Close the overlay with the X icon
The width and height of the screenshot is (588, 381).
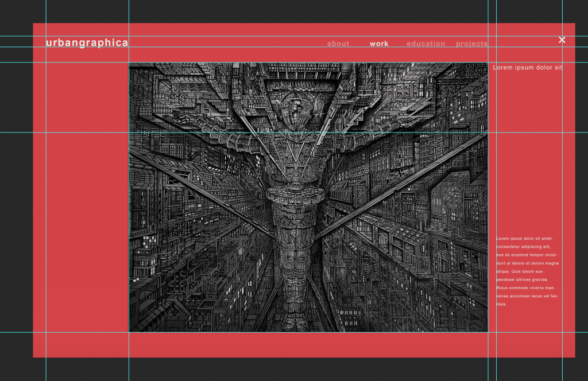562,40
